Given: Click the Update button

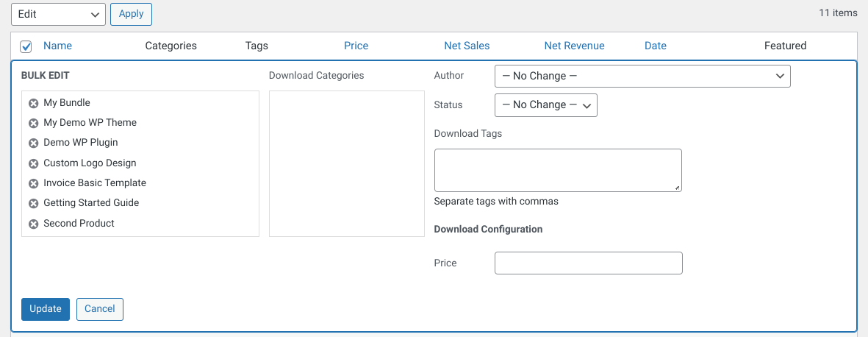Looking at the screenshot, I should pyautogui.click(x=46, y=309).
